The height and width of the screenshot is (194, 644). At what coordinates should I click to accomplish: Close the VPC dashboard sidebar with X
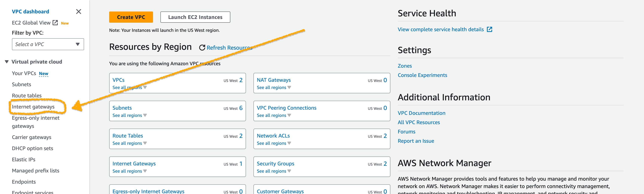(78, 12)
